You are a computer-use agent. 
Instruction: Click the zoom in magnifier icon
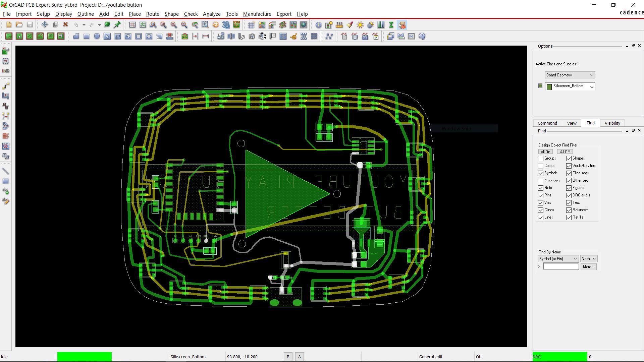174,25
